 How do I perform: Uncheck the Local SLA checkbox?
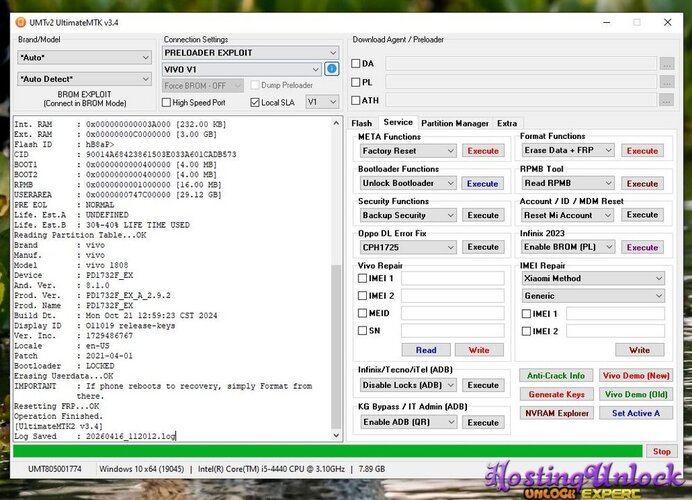(x=255, y=102)
